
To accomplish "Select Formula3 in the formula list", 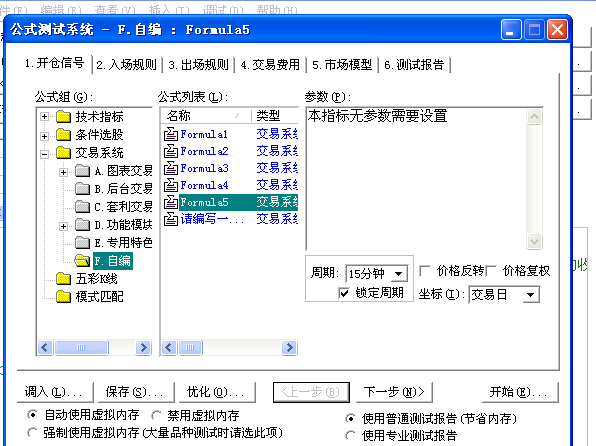I will tap(204, 168).
